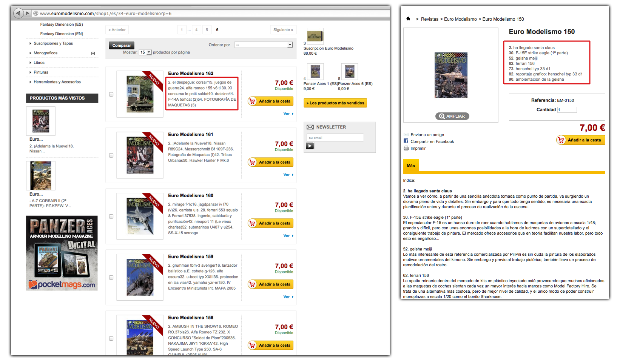Click Ver link for Euro Modelismo 159
617x364 pixels.
(x=288, y=297)
